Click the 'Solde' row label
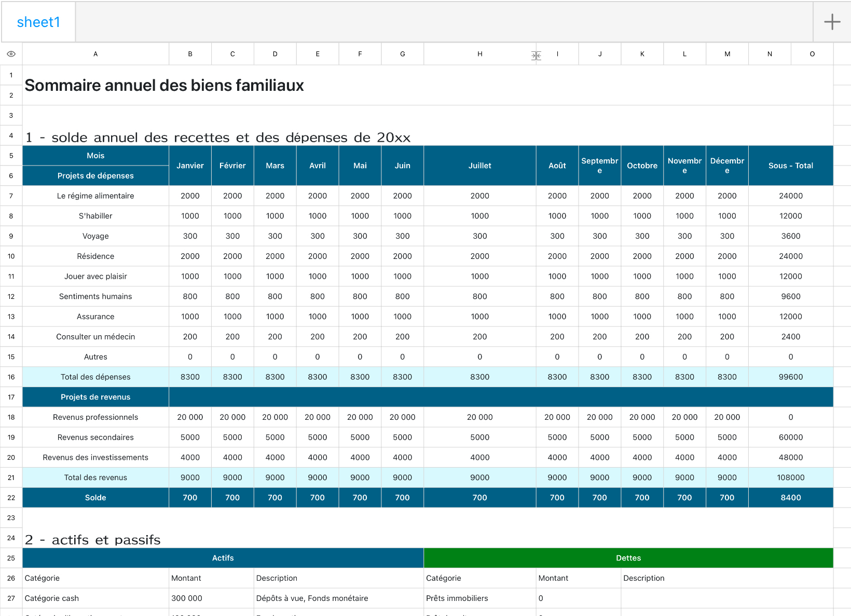This screenshot has width=851, height=616. point(95,498)
